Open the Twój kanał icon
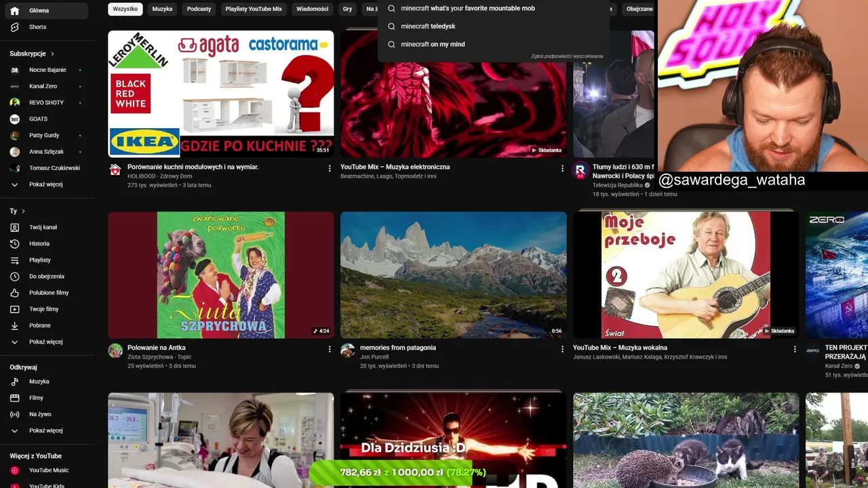 click(14, 228)
